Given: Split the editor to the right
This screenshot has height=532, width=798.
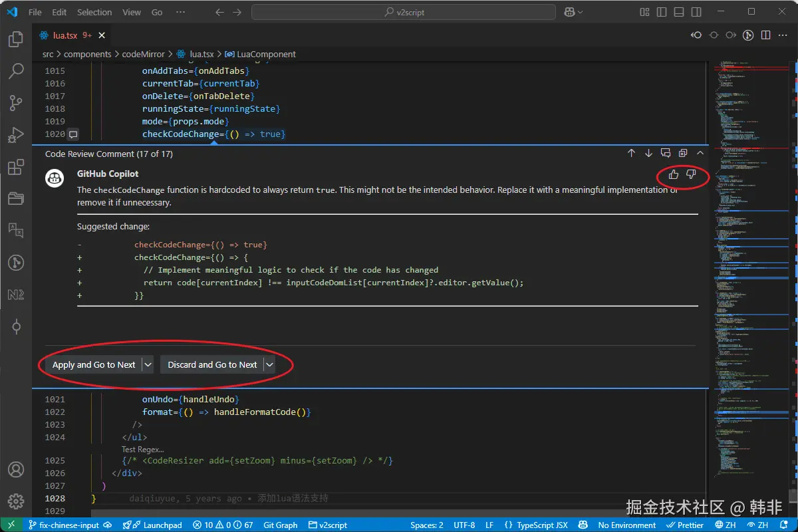Looking at the screenshot, I should click(765, 35).
